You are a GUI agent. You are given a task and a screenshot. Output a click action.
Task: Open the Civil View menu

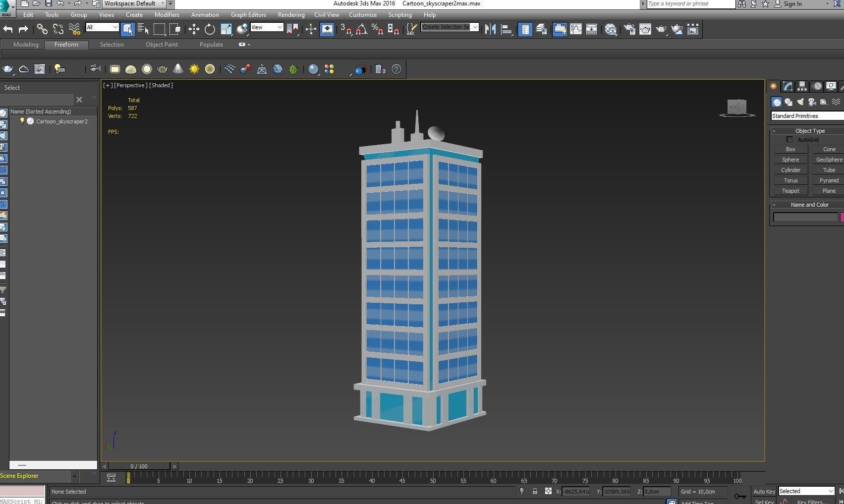[327, 15]
